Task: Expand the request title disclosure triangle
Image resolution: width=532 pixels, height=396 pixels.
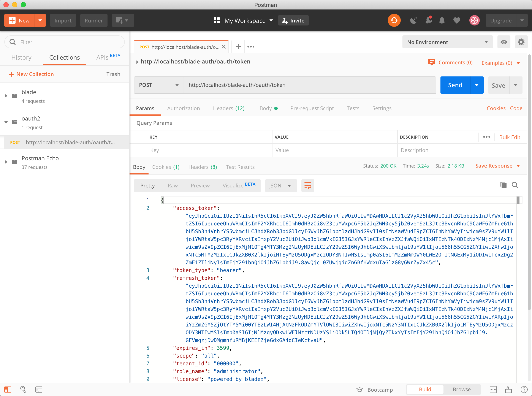Action: [137, 62]
